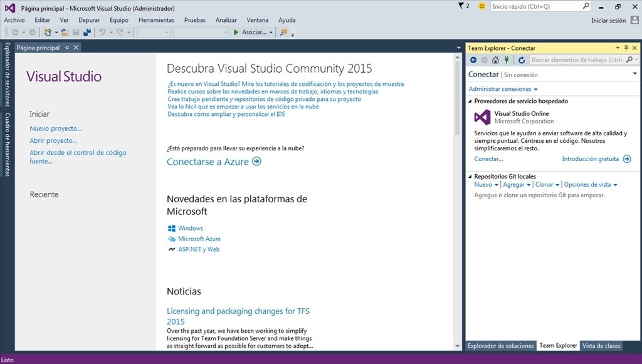Open the ASP.NET y Web link
Screen dimensions: 642x364
199,249
